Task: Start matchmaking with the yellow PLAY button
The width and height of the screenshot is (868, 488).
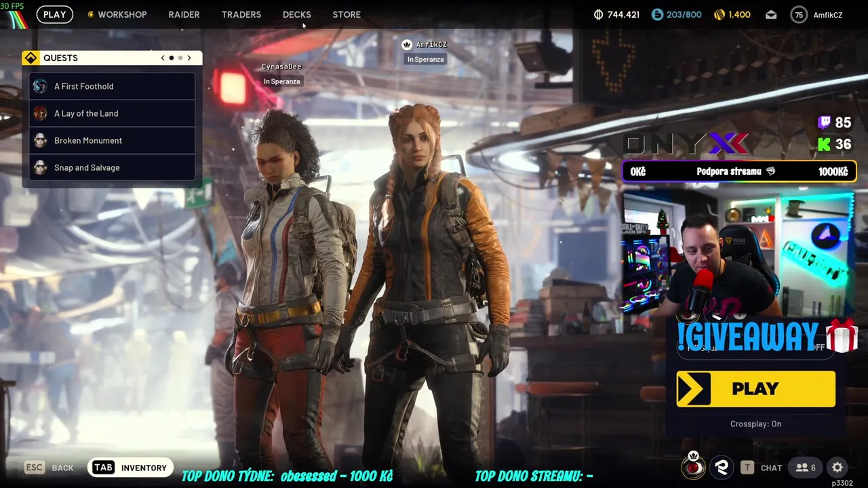Action: pyautogui.click(x=756, y=389)
